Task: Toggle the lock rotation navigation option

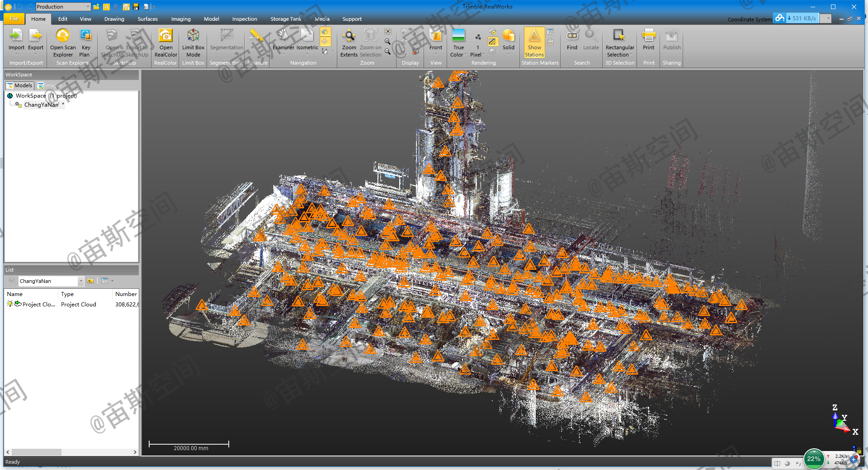Action: [325, 32]
